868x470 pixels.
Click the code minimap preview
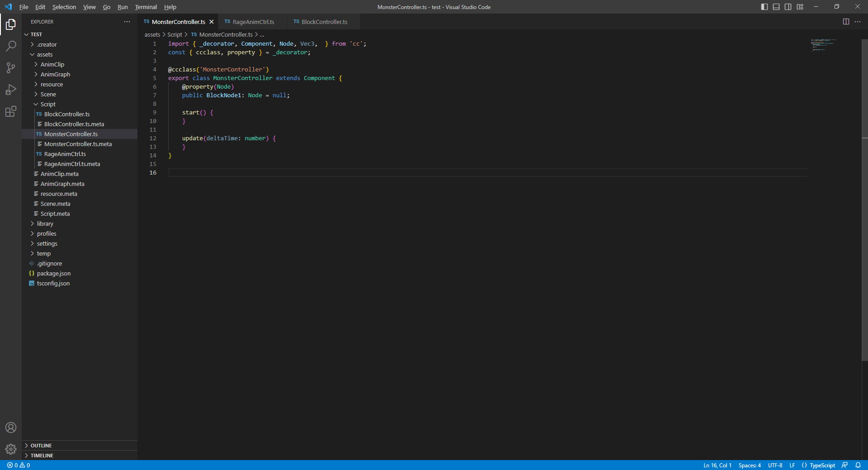[824, 45]
